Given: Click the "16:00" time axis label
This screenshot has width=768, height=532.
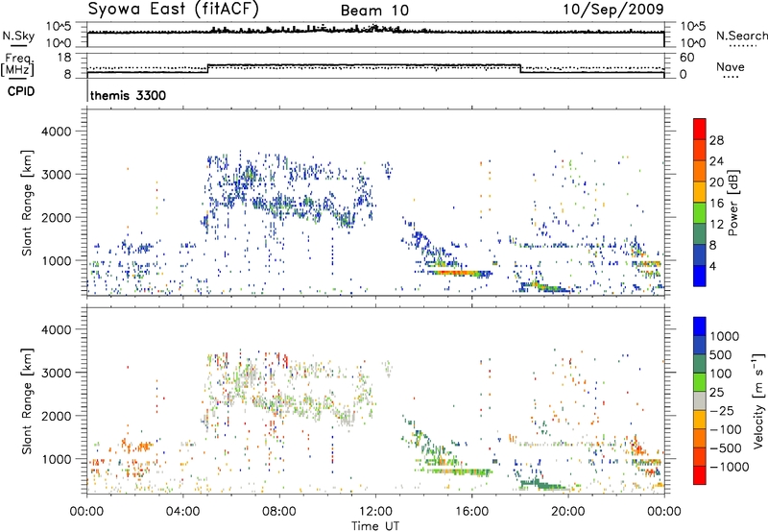Looking at the screenshot, I should (x=471, y=511).
